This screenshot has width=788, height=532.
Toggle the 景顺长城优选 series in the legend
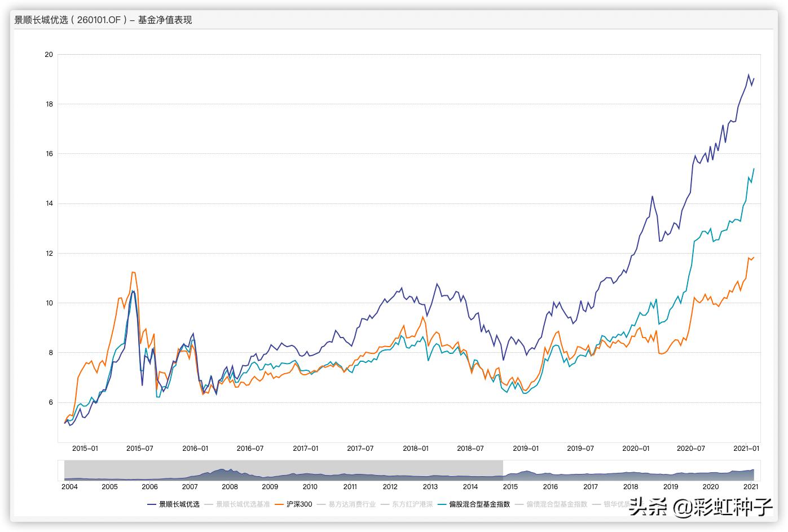pos(173,504)
